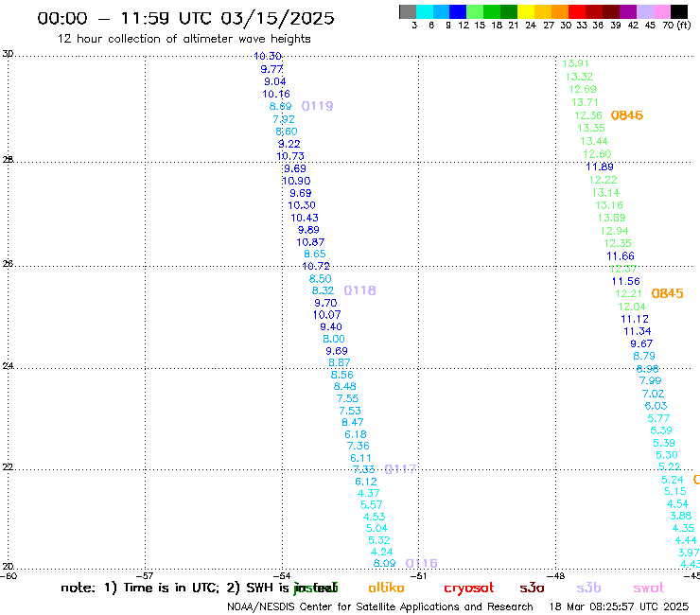700x615 pixels.
Task: Click the wave height value '9.04'
Action: (275, 81)
